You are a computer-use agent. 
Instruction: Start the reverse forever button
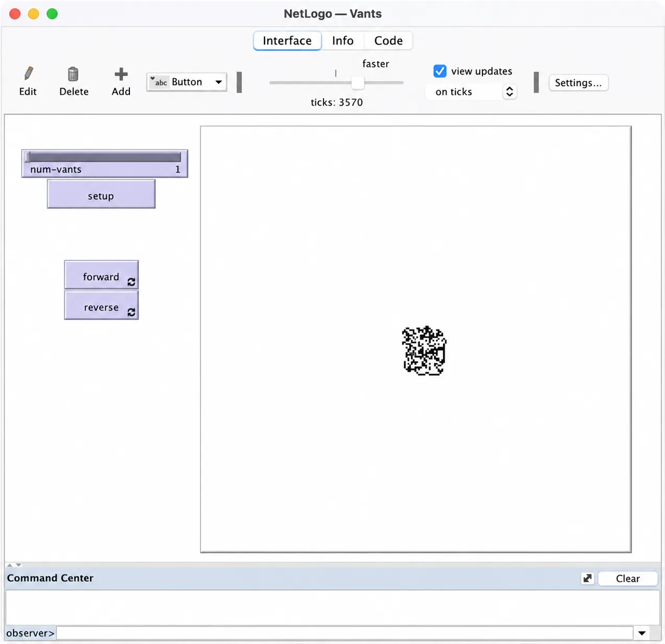click(x=101, y=305)
